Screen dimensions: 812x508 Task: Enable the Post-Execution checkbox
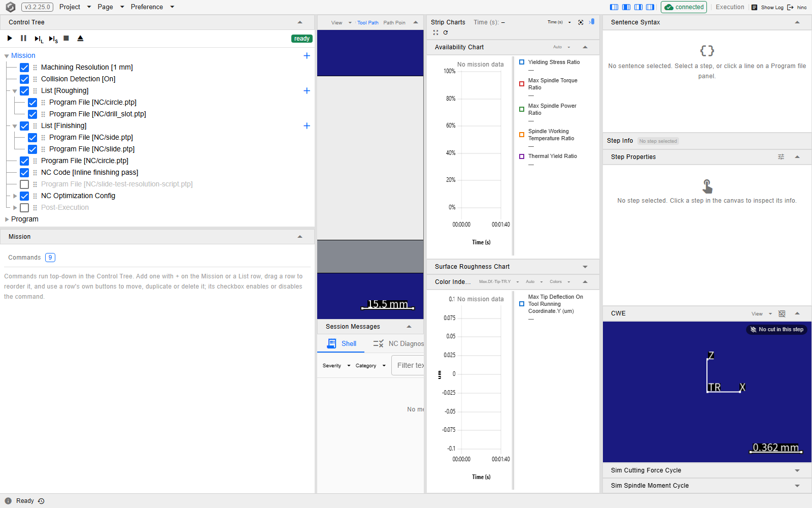(x=24, y=207)
